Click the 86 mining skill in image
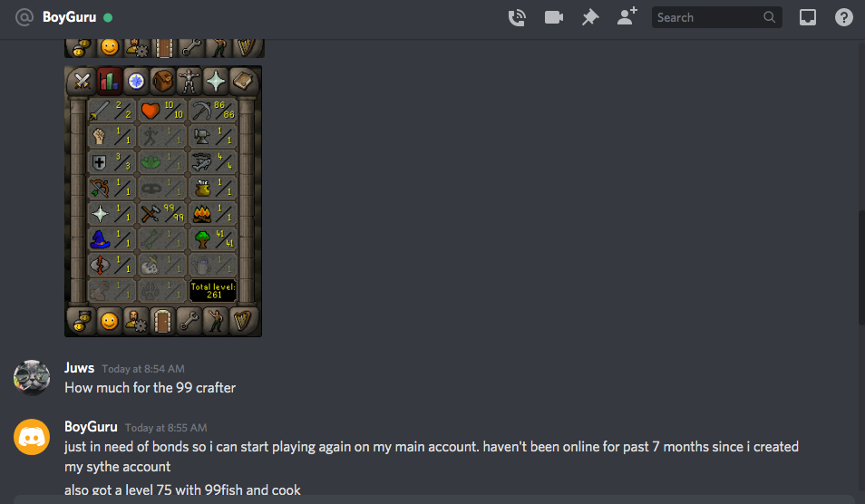This screenshot has height=504, width=865. click(x=213, y=110)
